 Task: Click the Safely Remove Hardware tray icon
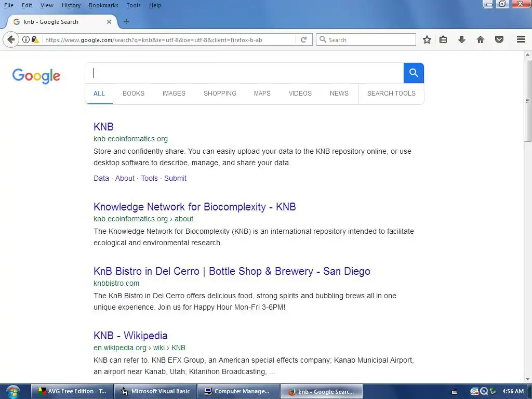pyautogui.click(x=493, y=391)
